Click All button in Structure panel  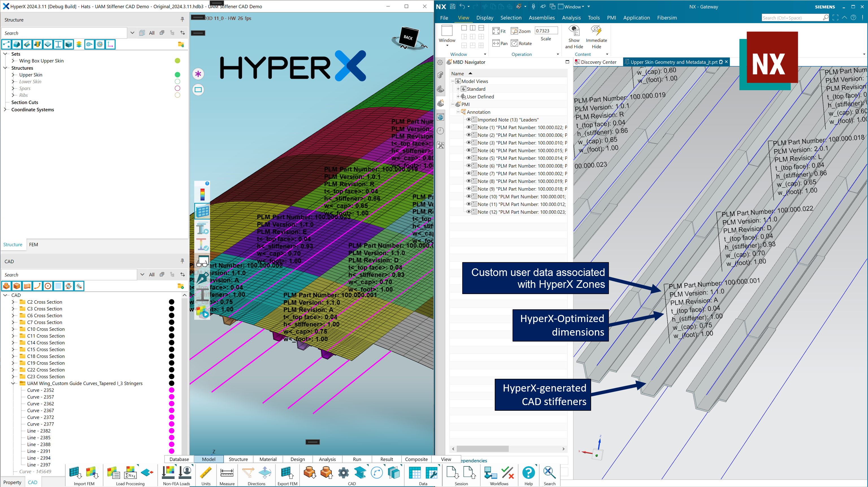[152, 33]
